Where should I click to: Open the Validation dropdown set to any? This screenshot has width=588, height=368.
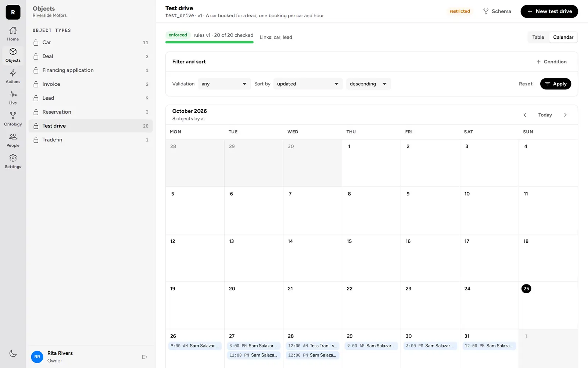point(224,84)
